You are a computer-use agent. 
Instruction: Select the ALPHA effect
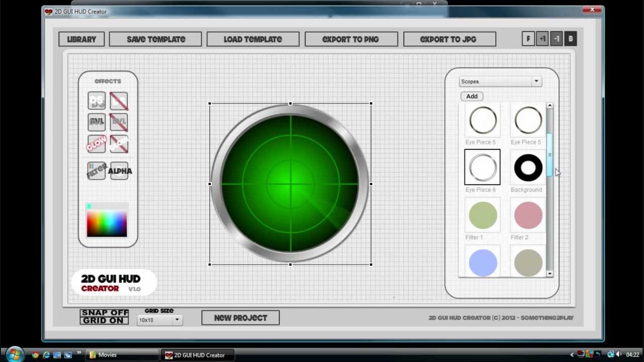119,171
